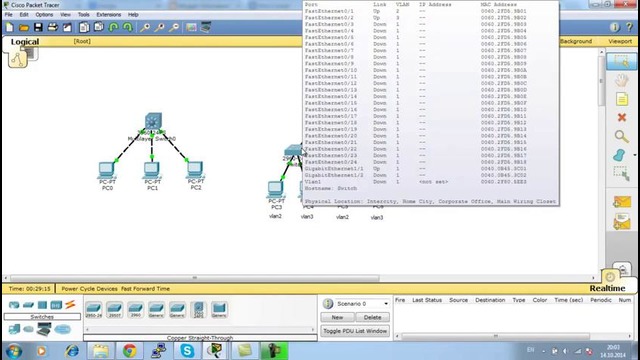Select the End Devices category icon
640x360 pixels.
(x=14, y=329)
